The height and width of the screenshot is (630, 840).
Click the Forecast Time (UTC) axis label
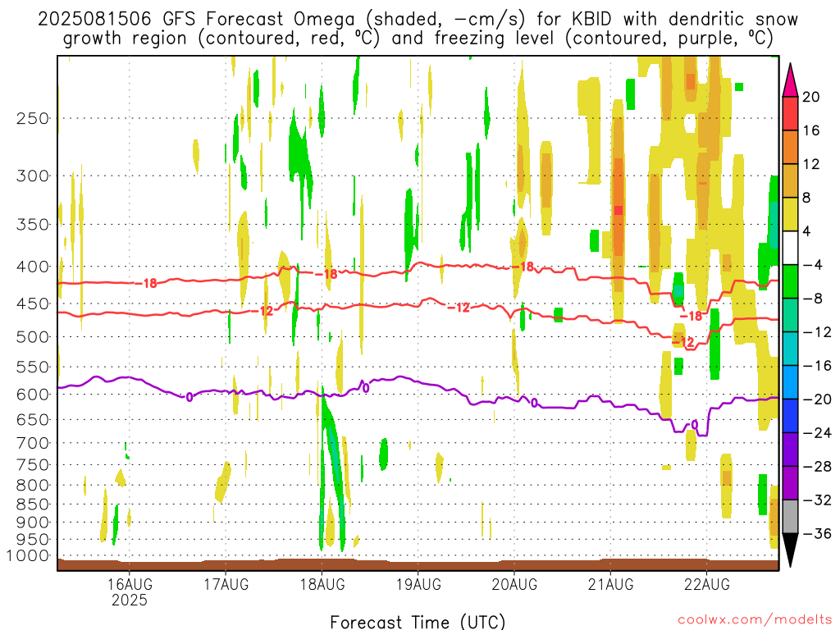418,622
